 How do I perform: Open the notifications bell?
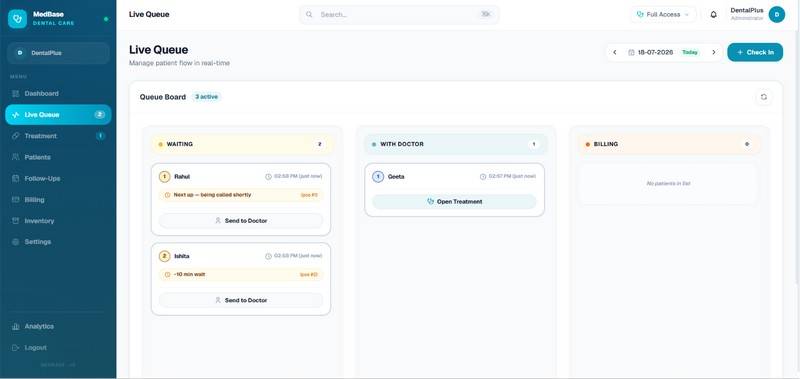(713, 15)
